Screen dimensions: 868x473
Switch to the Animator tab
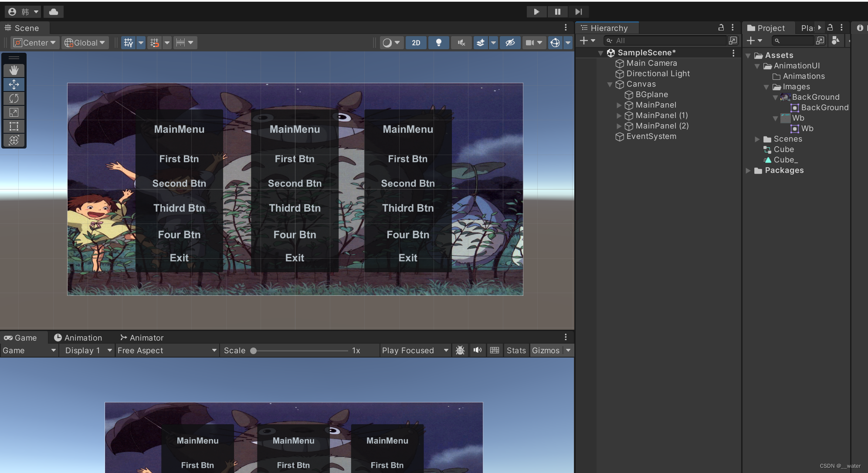coord(142,338)
